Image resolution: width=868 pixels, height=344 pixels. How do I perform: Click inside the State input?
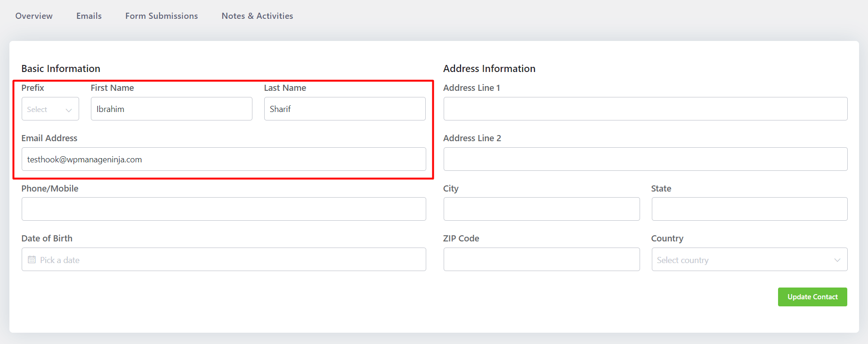point(749,209)
